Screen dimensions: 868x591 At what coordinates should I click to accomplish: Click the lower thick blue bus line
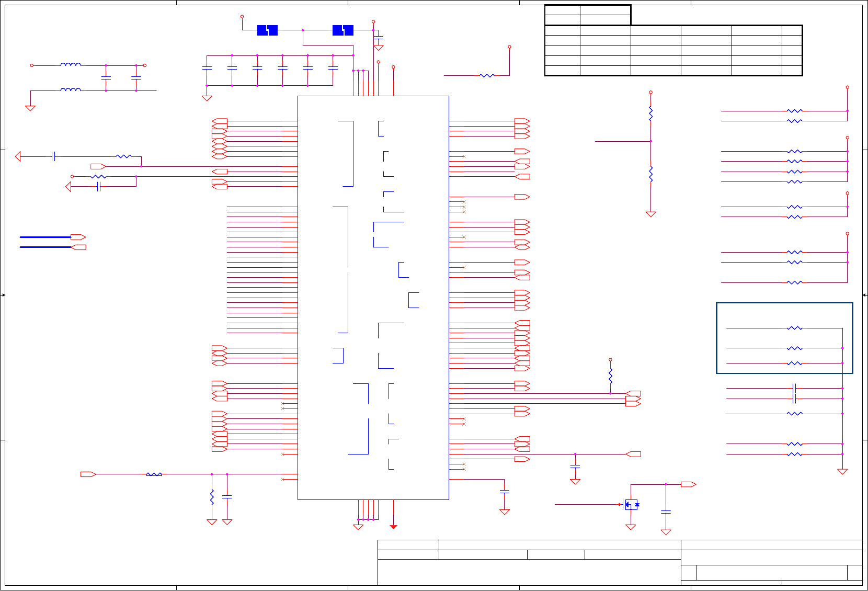[45, 247]
